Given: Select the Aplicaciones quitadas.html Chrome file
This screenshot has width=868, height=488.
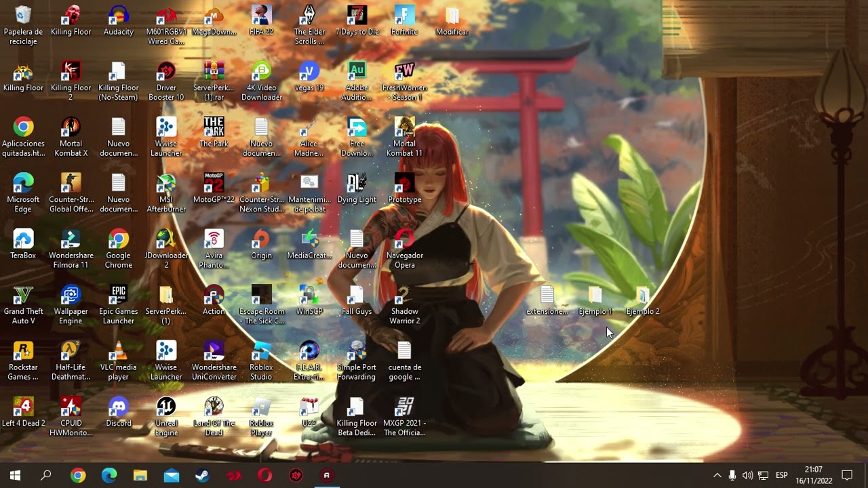Looking at the screenshot, I should tap(23, 138).
